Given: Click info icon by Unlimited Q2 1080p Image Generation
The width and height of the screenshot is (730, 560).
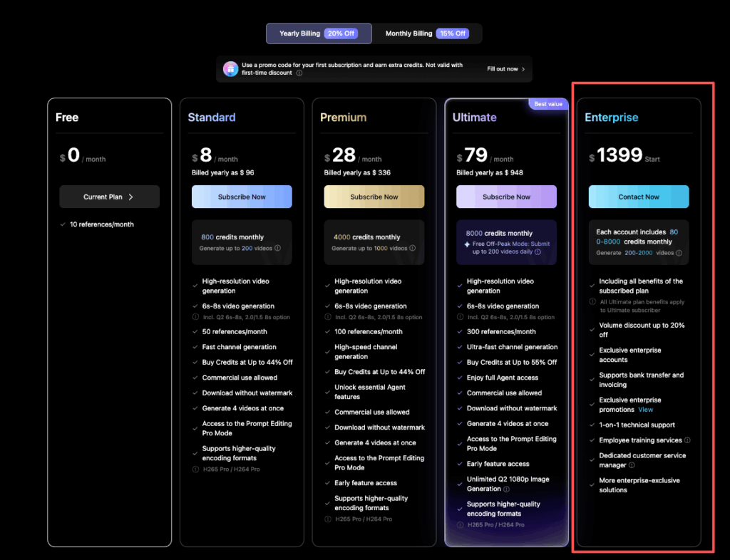Looking at the screenshot, I should click(x=507, y=489).
